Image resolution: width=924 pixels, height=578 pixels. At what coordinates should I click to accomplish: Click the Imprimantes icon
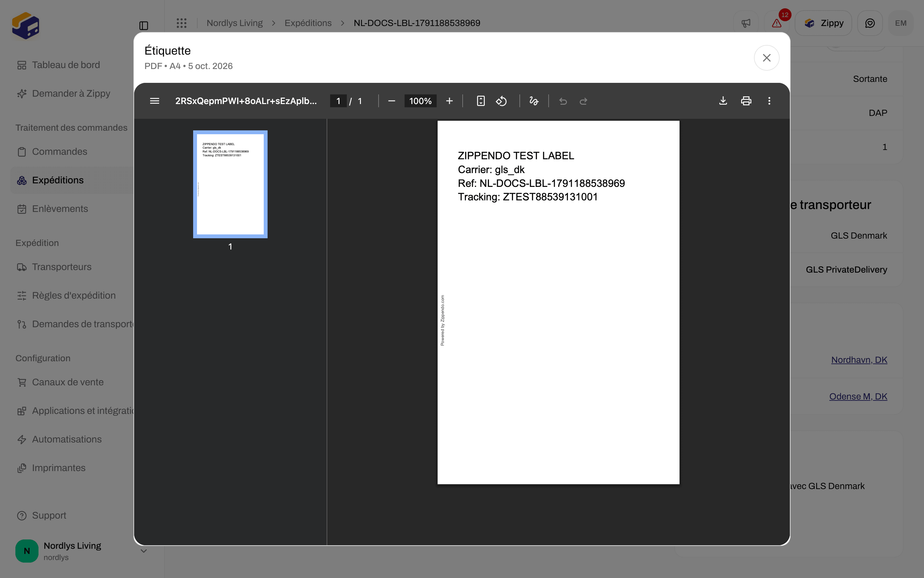pos(22,468)
